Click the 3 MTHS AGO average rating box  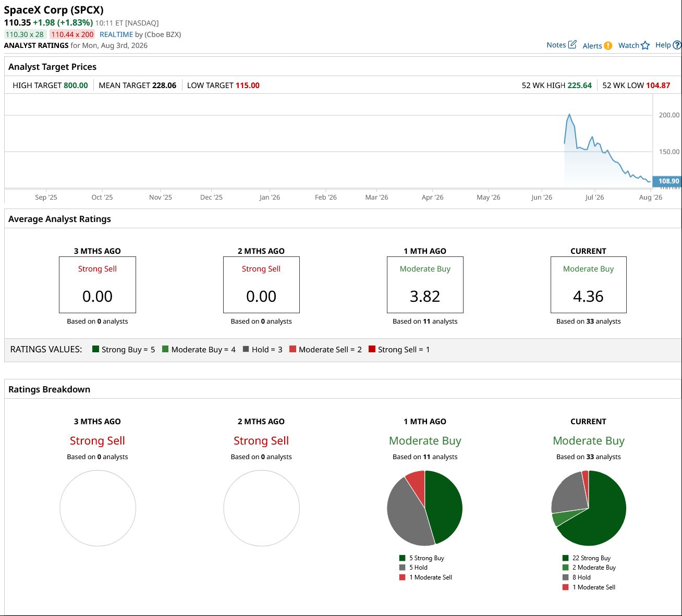click(x=98, y=285)
